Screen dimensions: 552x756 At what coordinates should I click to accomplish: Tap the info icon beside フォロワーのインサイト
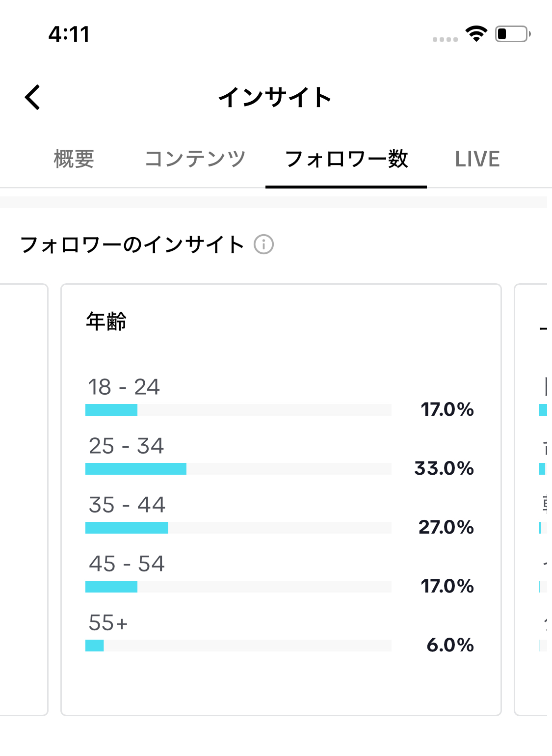point(263,244)
